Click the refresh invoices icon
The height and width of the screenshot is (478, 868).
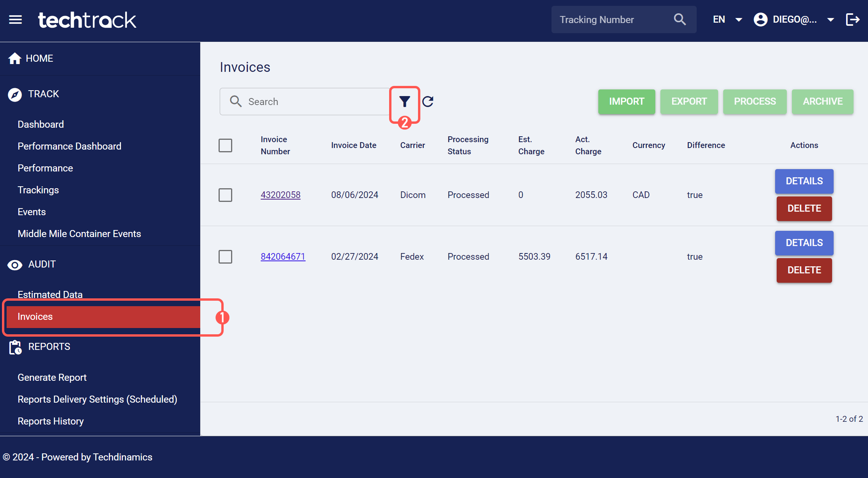click(428, 102)
